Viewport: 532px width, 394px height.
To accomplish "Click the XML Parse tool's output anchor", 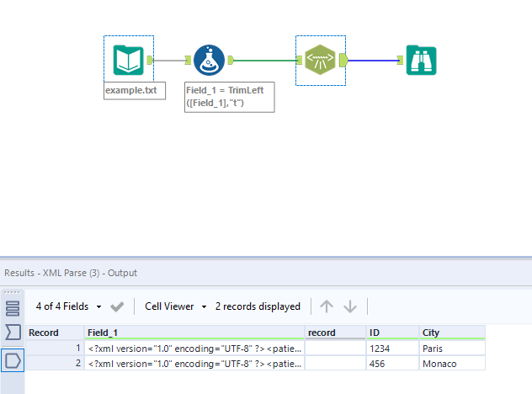I will (343, 61).
